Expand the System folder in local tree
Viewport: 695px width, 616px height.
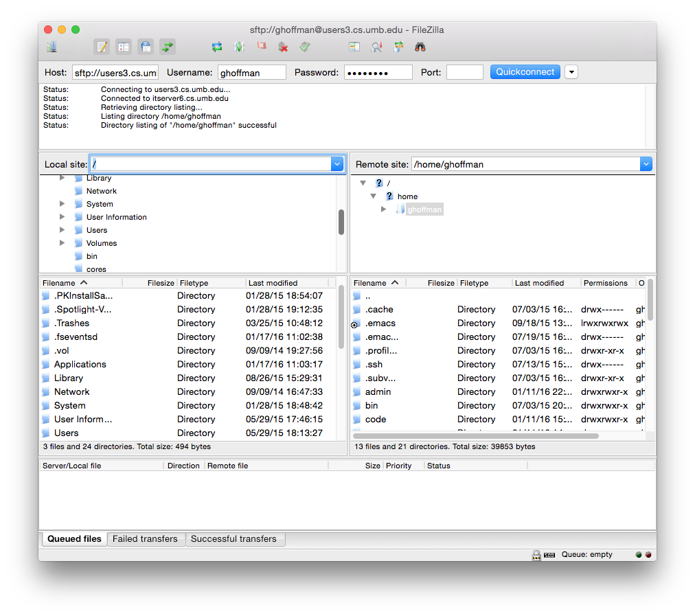(x=62, y=204)
